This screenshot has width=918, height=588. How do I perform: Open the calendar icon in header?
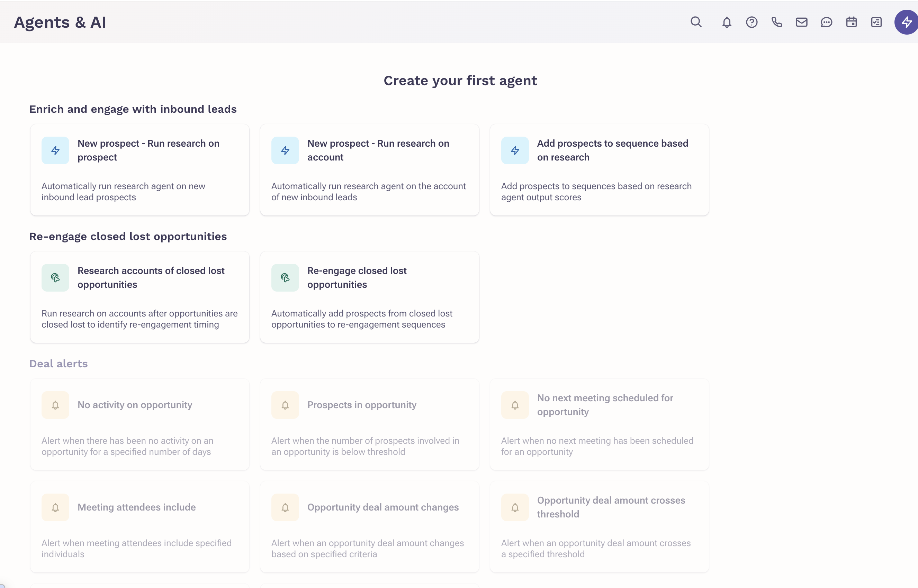click(x=851, y=22)
